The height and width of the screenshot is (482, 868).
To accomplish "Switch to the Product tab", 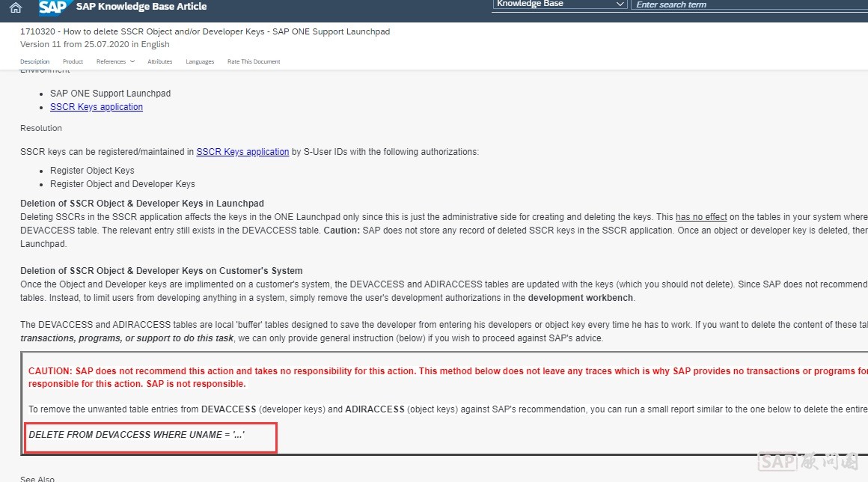I will click(73, 61).
